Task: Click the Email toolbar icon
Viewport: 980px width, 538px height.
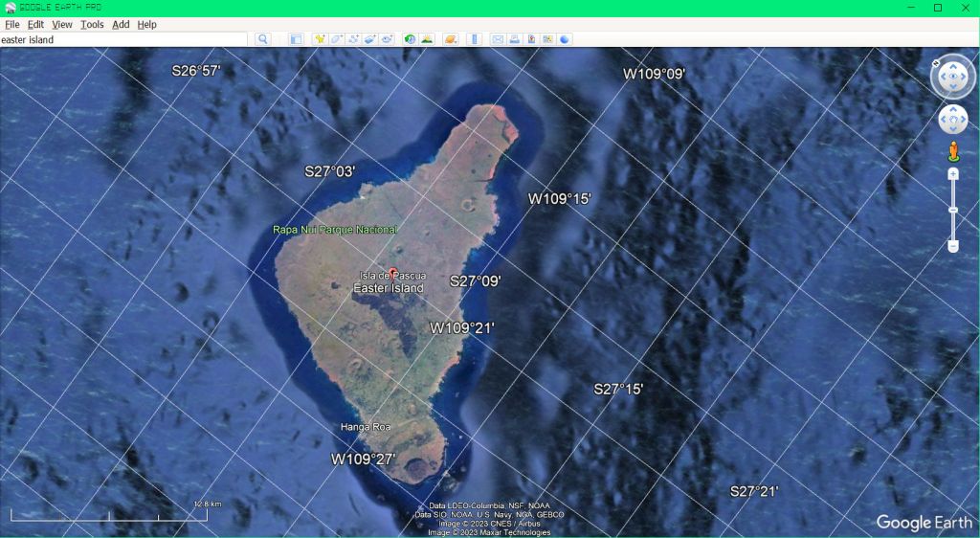Action: click(498, 39)
